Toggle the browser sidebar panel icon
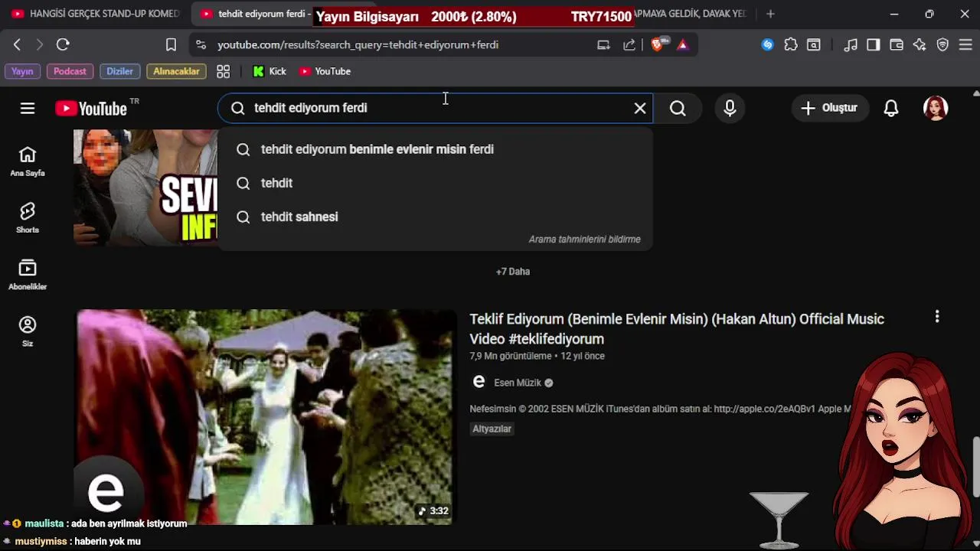The width and height of the screenshot is (980, 551). [874, 44]
